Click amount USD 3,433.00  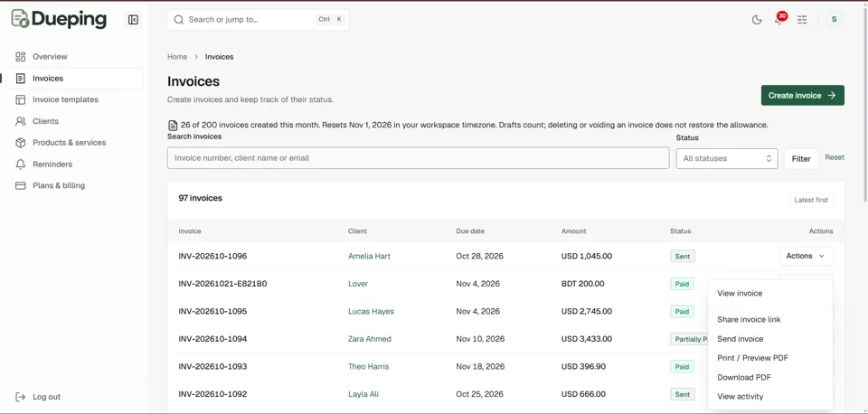point(586,339)
